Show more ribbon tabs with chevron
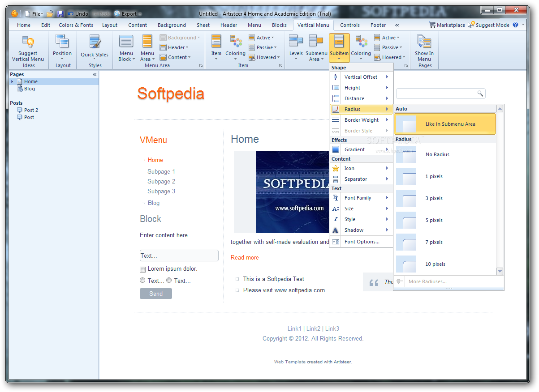This screenshot has height=392, width=539. (x=397, y=25)
